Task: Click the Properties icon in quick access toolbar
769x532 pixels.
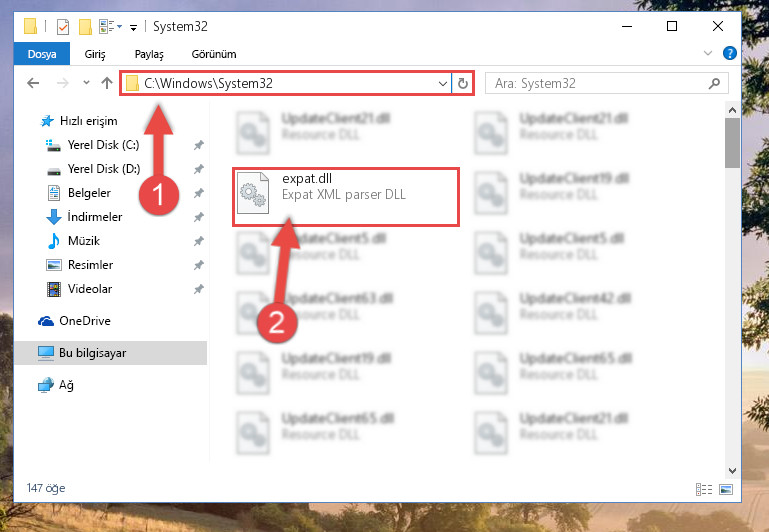Action: (x=63, y=26)
